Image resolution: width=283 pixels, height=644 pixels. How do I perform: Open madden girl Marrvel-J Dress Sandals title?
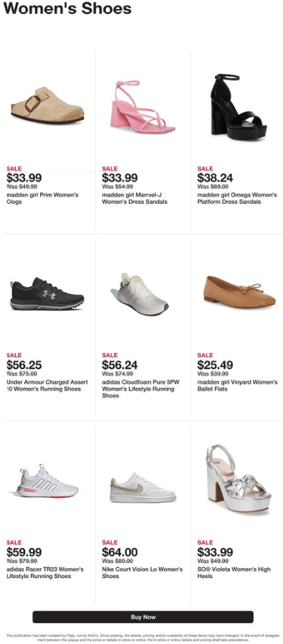click(135, 199)
